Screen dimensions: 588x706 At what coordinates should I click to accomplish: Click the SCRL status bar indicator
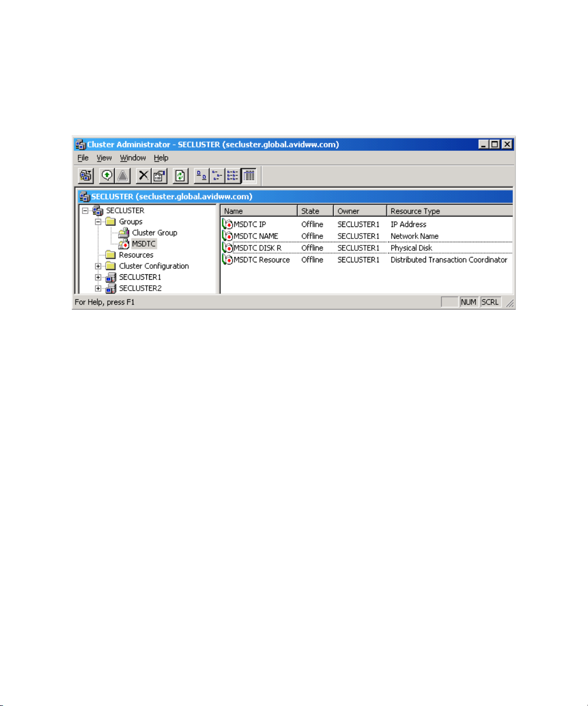pyautogui.click(x=490, y=302)
